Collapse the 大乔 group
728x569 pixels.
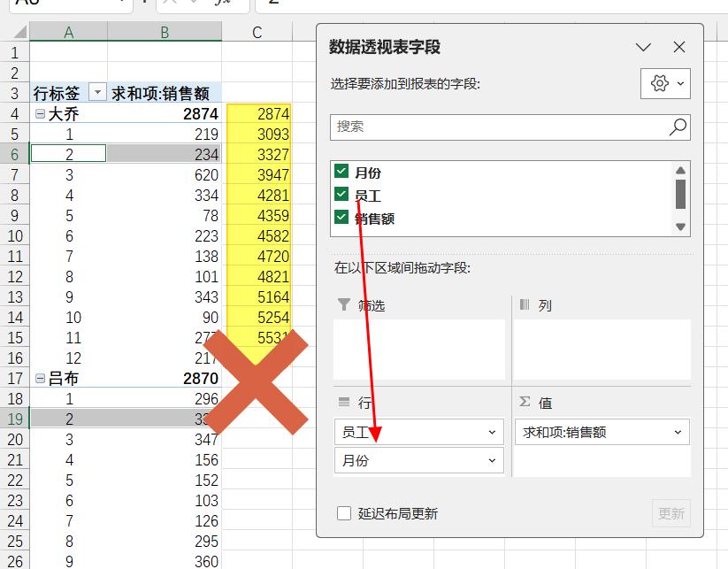41,114
